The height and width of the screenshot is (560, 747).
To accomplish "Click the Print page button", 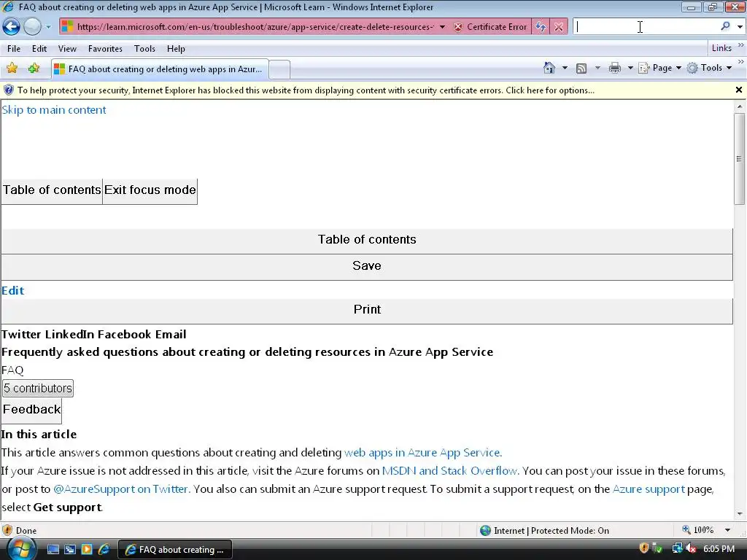I will [367, 310].
